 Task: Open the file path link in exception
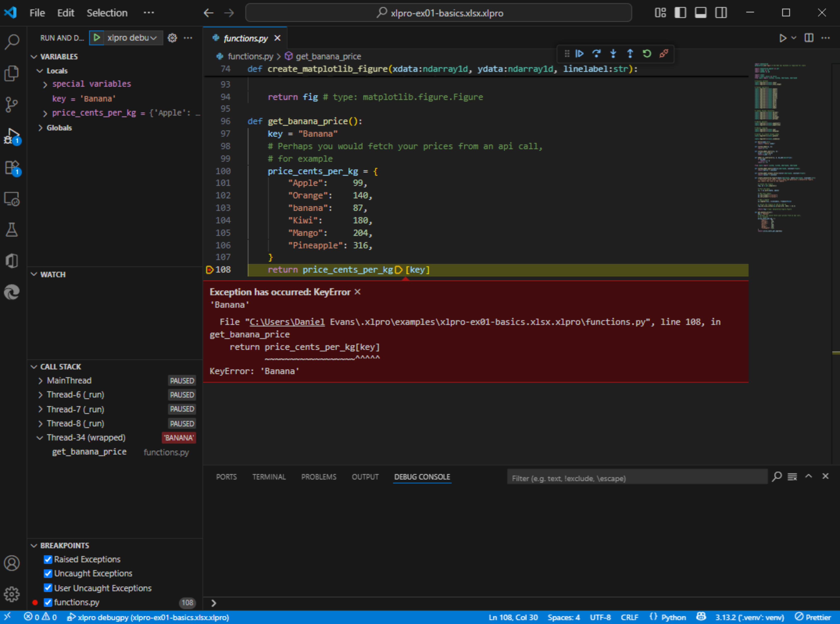point(287,322)
